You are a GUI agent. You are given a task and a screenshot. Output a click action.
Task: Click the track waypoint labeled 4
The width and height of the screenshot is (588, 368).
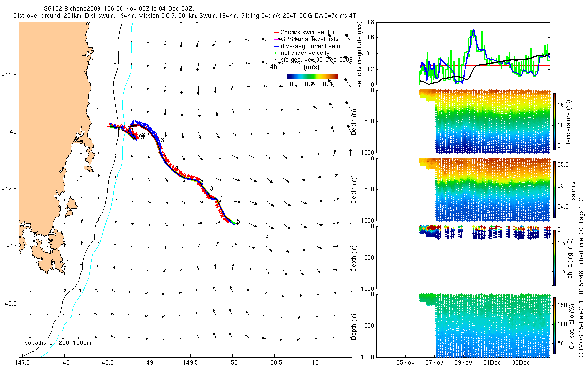[221, 199]
